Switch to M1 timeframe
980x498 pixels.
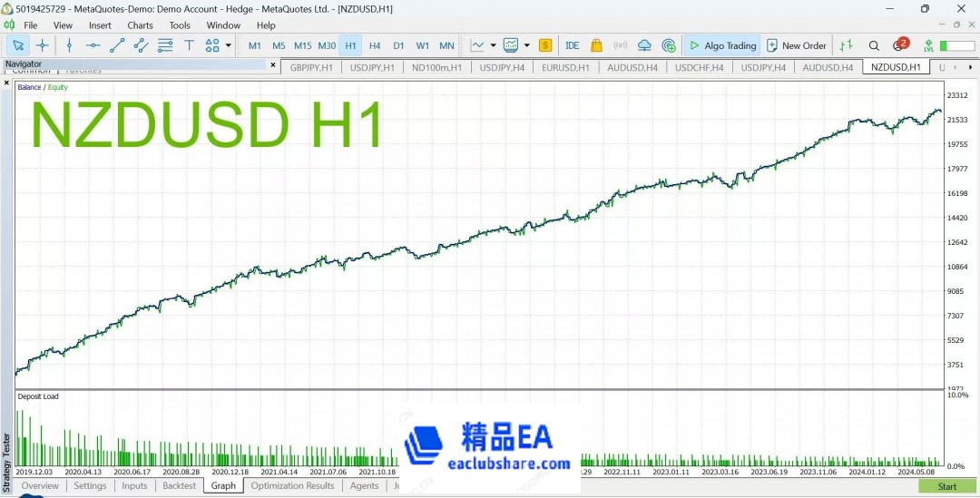[x=255, y=45]
